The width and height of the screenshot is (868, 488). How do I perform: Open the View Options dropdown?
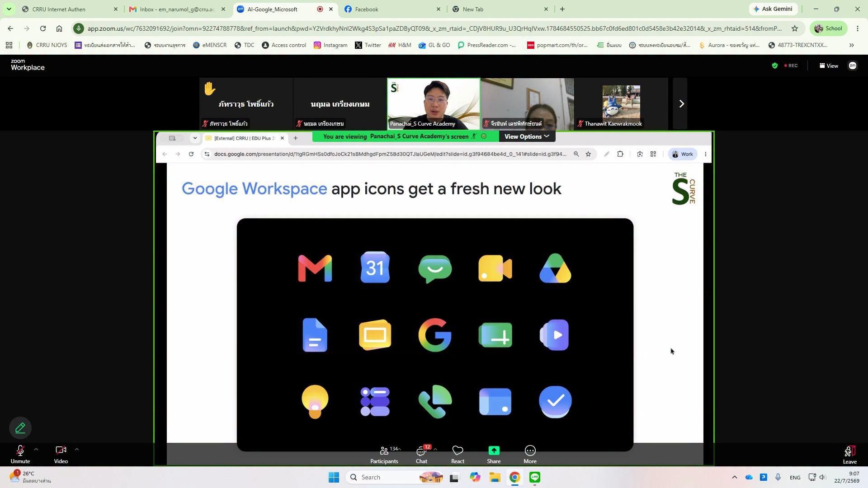click(527, 136)
